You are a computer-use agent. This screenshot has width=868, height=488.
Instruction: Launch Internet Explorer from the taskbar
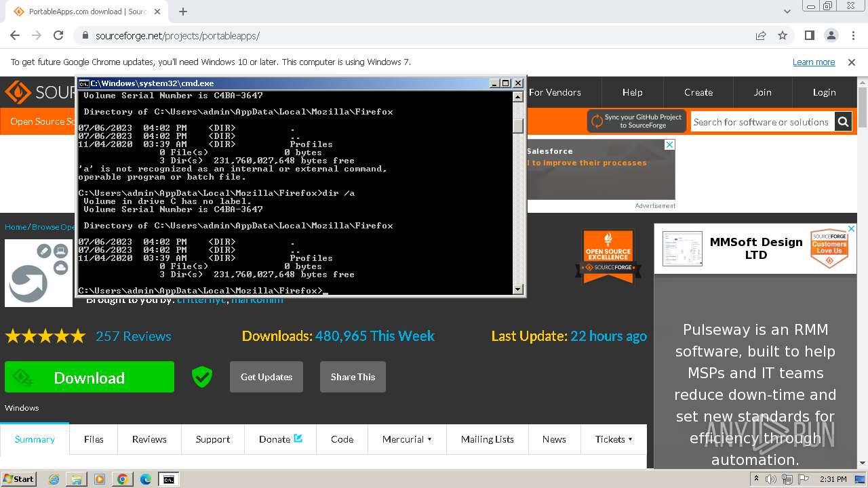click(x=54, y=479)
